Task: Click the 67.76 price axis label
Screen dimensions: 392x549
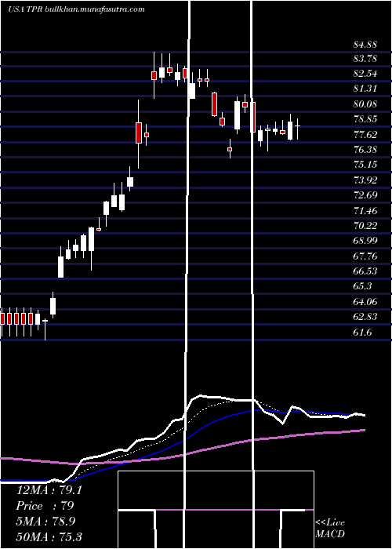Action: click(365, 256)
